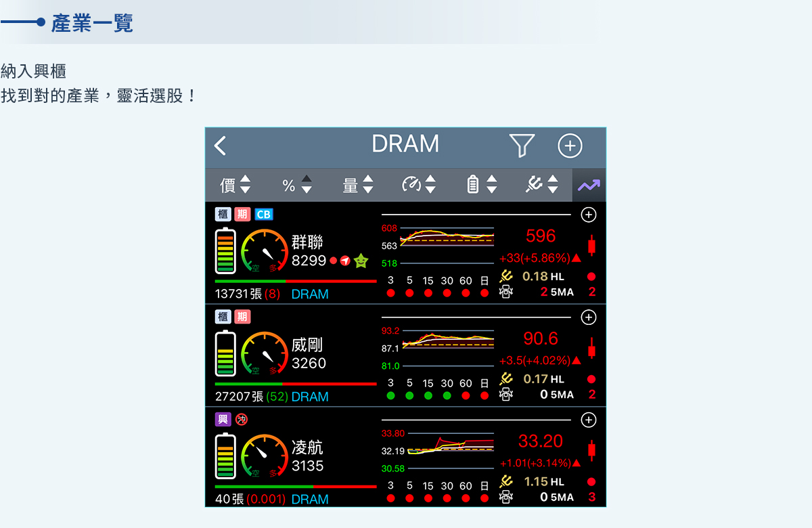Image resolution: width=812 pixels, height=528 pixels.
Task: Select stock name 威剛 3260
Action: pos(309,354)
